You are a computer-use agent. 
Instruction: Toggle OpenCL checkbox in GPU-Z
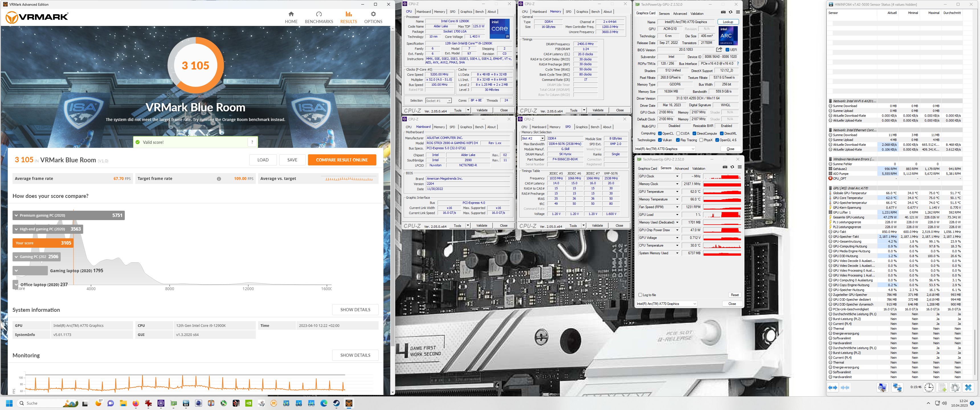660,134
